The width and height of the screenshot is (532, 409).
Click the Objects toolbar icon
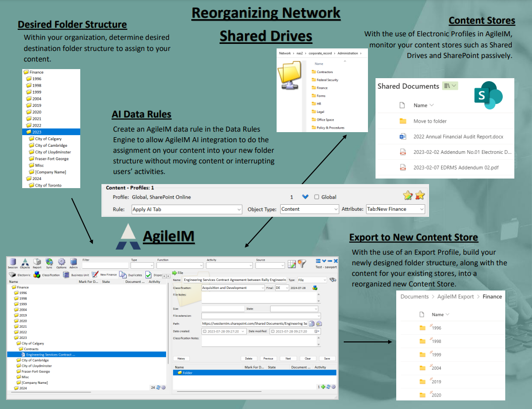[x=25, y=263]
